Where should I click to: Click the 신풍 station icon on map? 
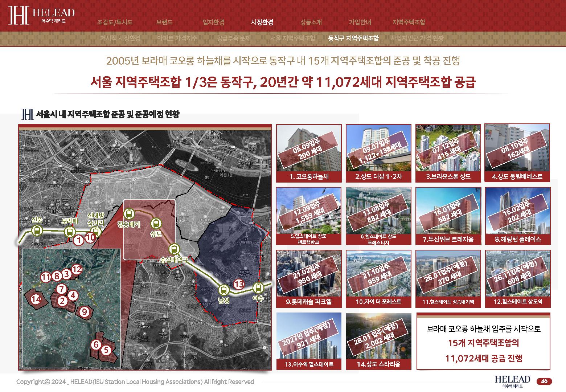click(x=37, y=231)
